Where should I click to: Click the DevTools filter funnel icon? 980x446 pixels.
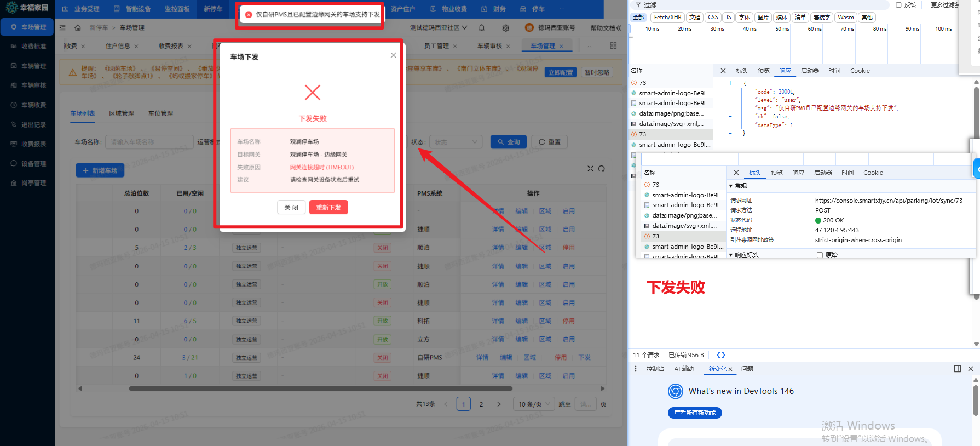638,5
